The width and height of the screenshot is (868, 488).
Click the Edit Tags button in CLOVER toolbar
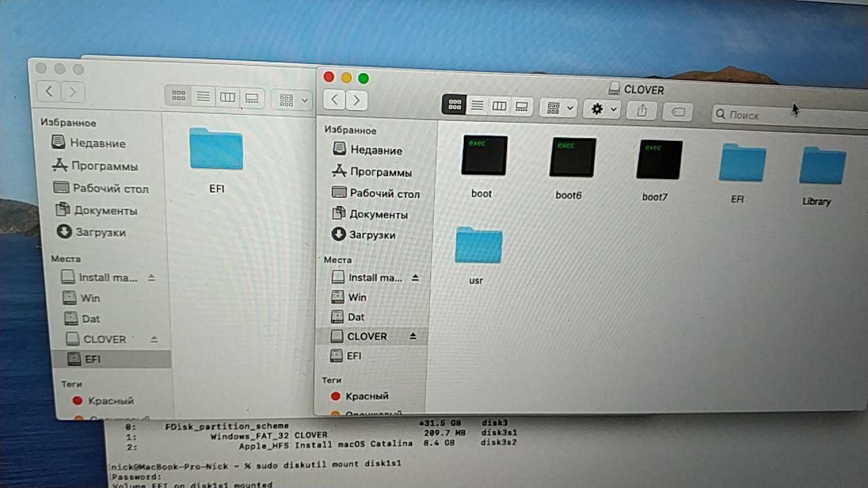click(x=678, y=112)
